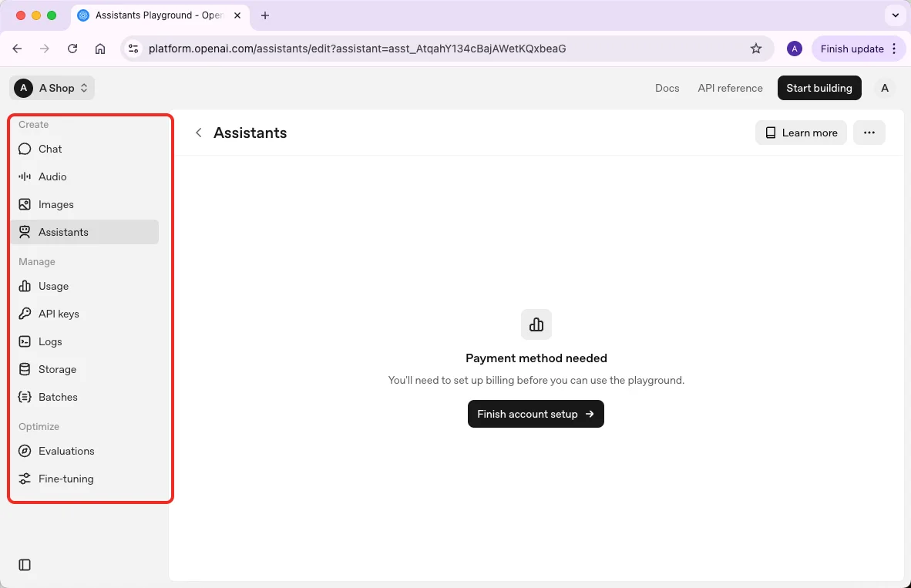Click the Learn more button
Image resolution: width=911 pixels, height=588 pixels.
[x=801, y=133]
